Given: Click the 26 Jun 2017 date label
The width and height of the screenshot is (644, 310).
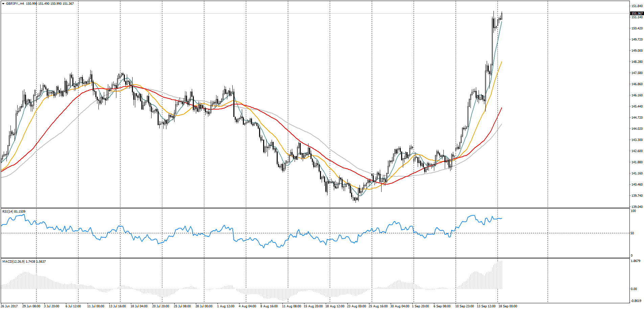Looking at the screenshot, I should click(9, 306).
